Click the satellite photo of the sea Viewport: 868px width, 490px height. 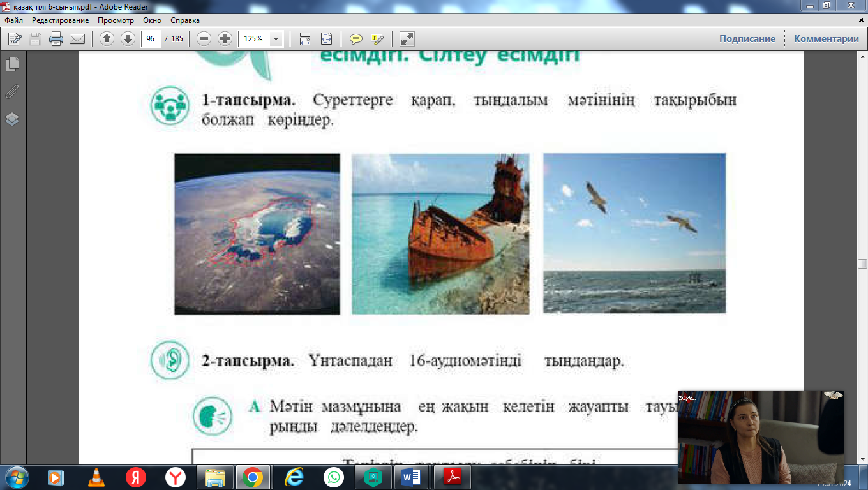click(257, 234)
